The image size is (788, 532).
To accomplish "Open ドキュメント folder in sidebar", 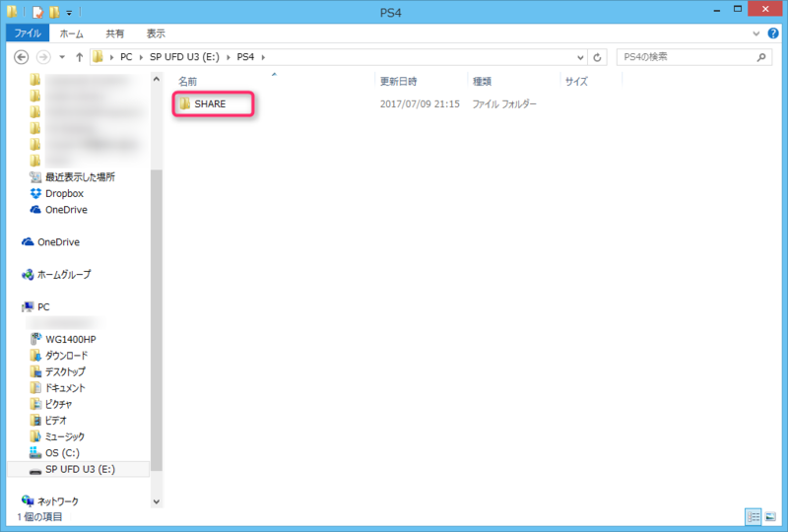I will [x=65, y=388].
